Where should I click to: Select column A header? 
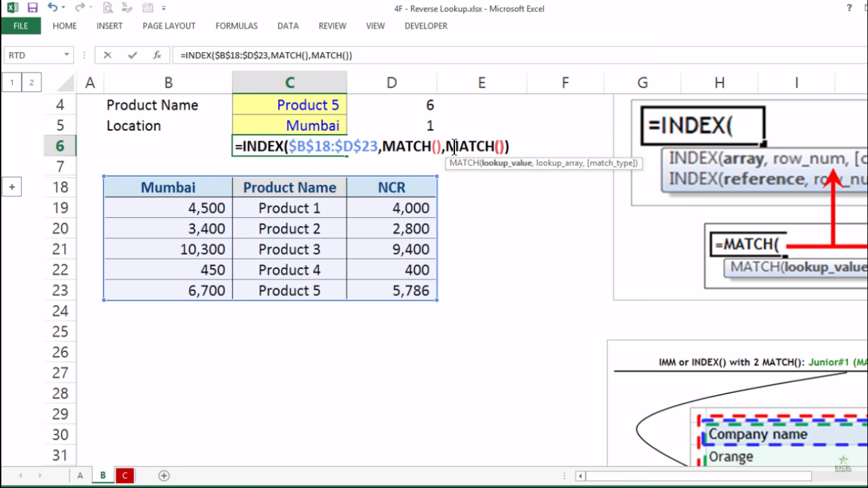click(90, 83)
